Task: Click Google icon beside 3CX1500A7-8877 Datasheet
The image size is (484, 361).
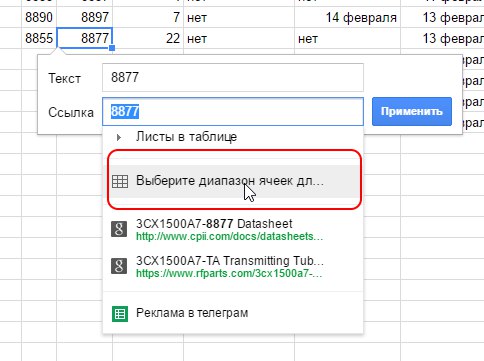Action: click(x=119, y=229)
